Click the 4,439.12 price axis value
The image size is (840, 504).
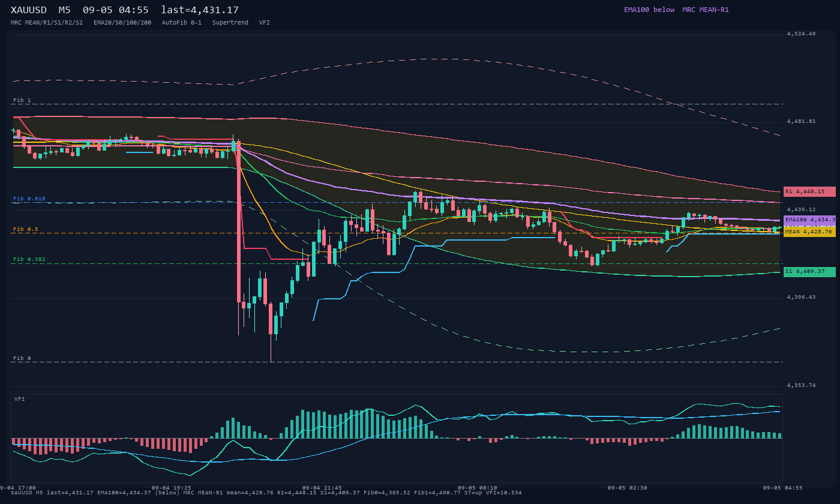coord(802,209)
